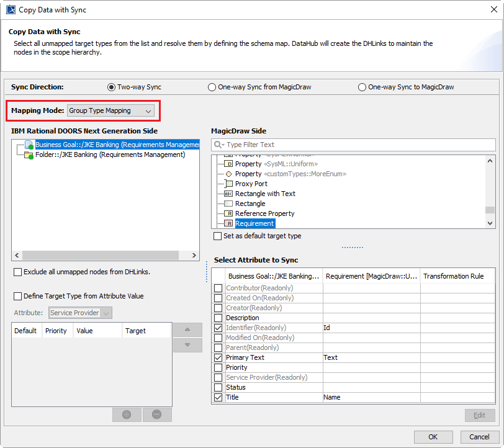Select Rectangle in MagicDraw type list
504x448 pixels.
(250, 204)
